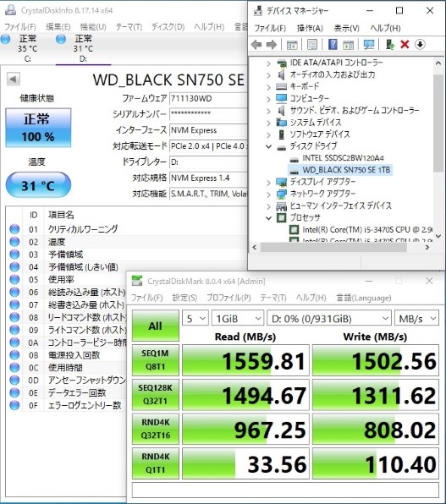Click blue status orb for クリティカルワーニング row

coord(14,229)
